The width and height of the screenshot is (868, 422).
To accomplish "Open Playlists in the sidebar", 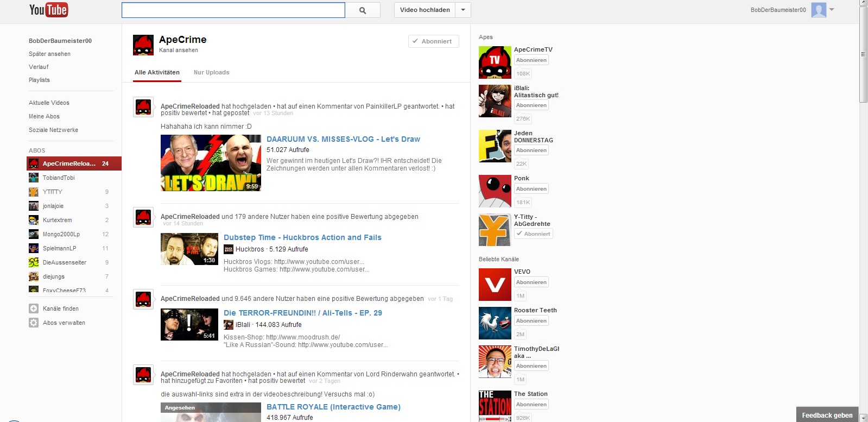I will (x=39, y=80).
